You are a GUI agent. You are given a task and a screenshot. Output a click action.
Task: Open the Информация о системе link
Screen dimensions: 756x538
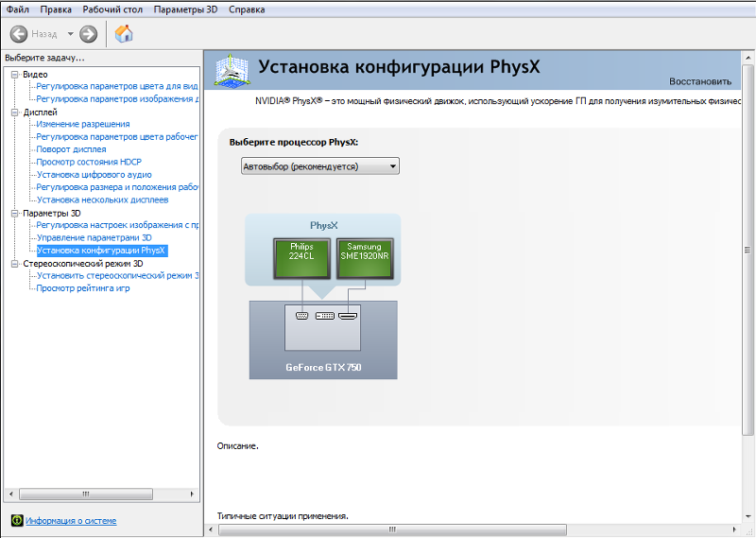(x=71, y=520)
